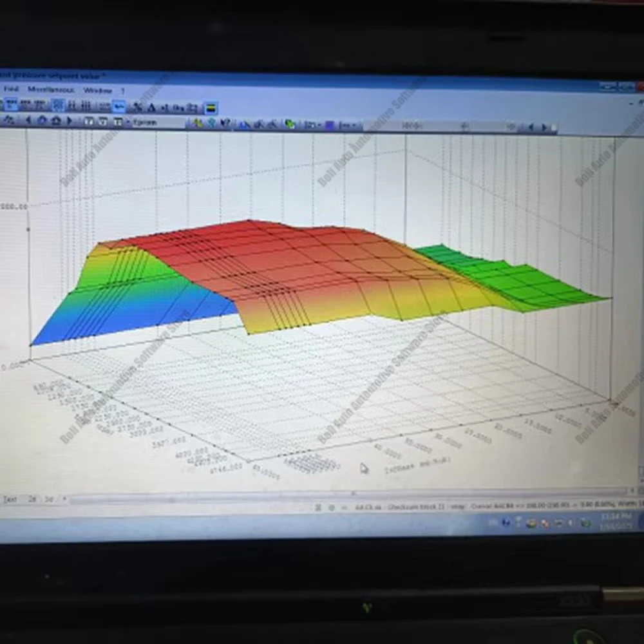Click the left arrow near toolbar's right end

531,128
